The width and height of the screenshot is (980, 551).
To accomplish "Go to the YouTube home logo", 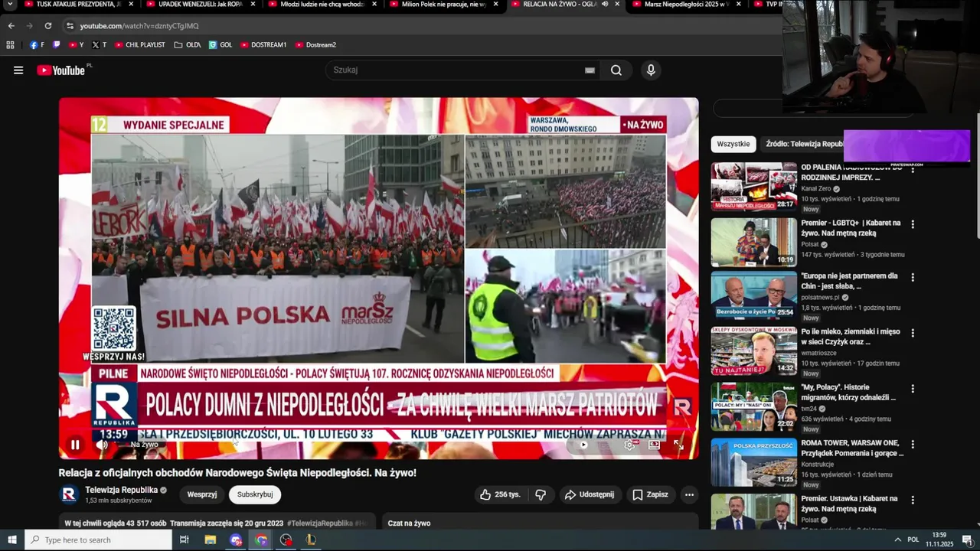I will click(x=61, y=70).
